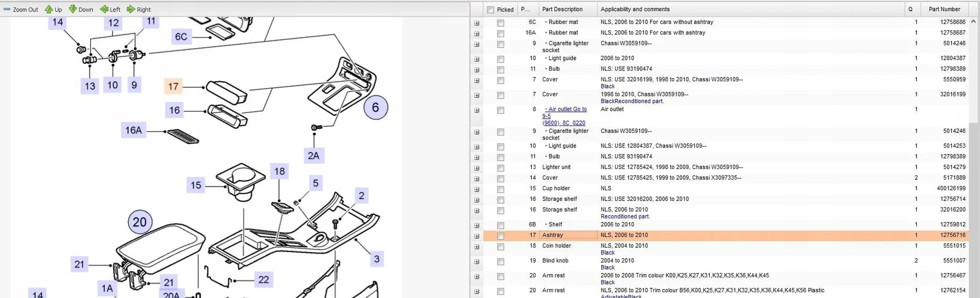This screenshot has height=298, width=980.
Task: Select the circled callout 6 in the diagram
Action: click(x=376, y=107)
